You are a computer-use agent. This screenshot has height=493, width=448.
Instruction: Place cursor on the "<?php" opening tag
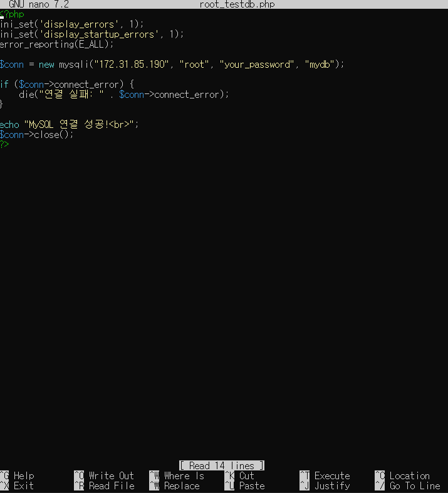point(12,14)
